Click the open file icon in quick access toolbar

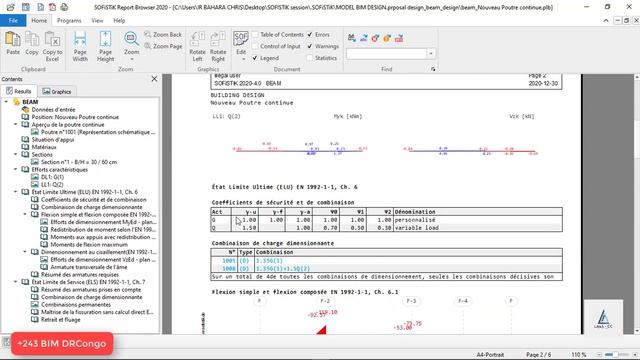click(x=11, y=7)
